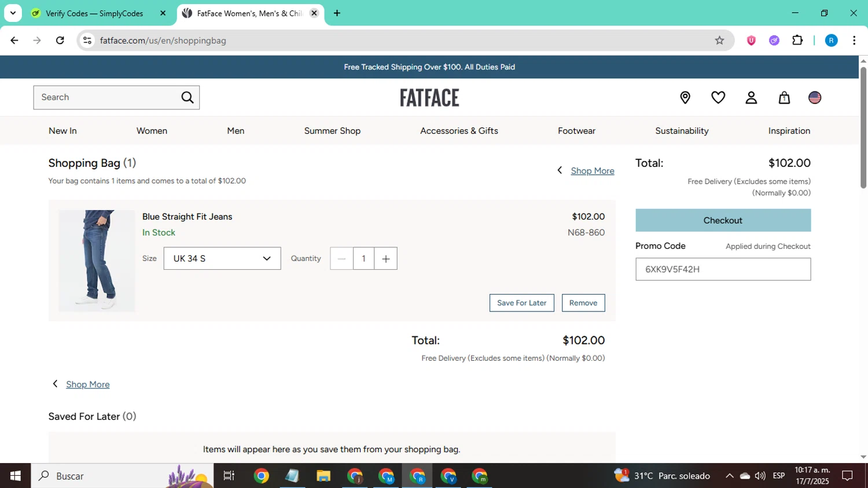
Task: Open the first Chrome taskbar icon
Action: click(262, 476)
